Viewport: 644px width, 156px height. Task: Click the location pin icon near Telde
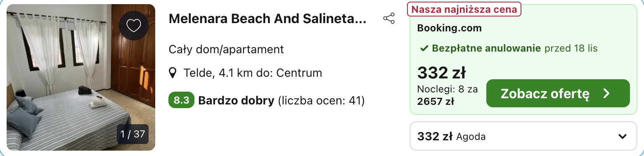tap(173, 73)
